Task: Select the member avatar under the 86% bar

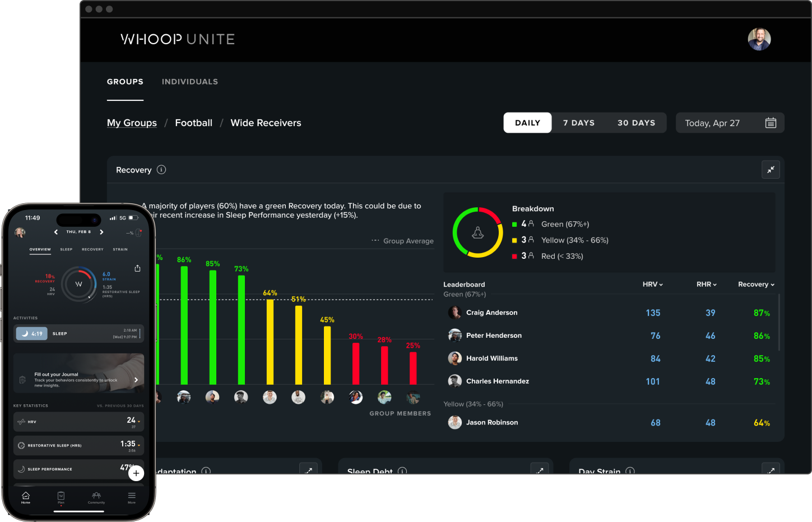Action: click(184, 397)
